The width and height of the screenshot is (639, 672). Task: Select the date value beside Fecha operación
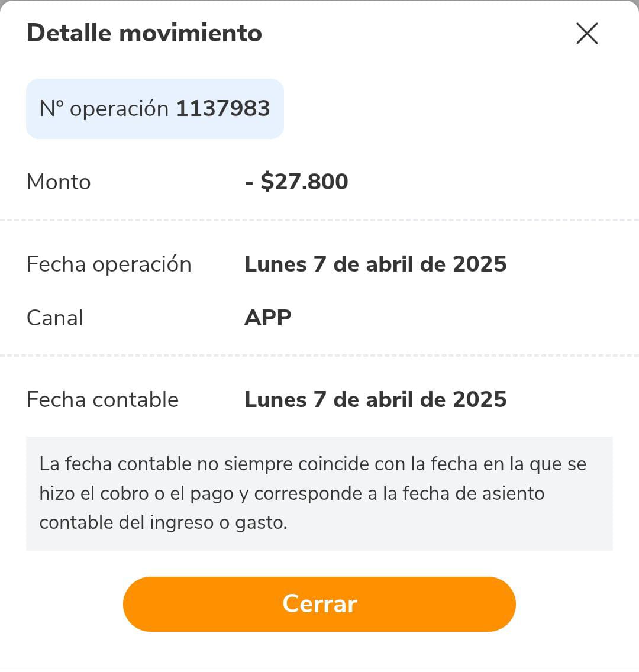(x=375, y=264)
